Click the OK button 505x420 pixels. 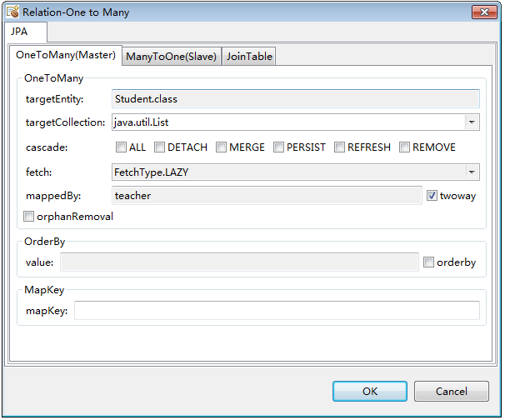tap(370, 391)
